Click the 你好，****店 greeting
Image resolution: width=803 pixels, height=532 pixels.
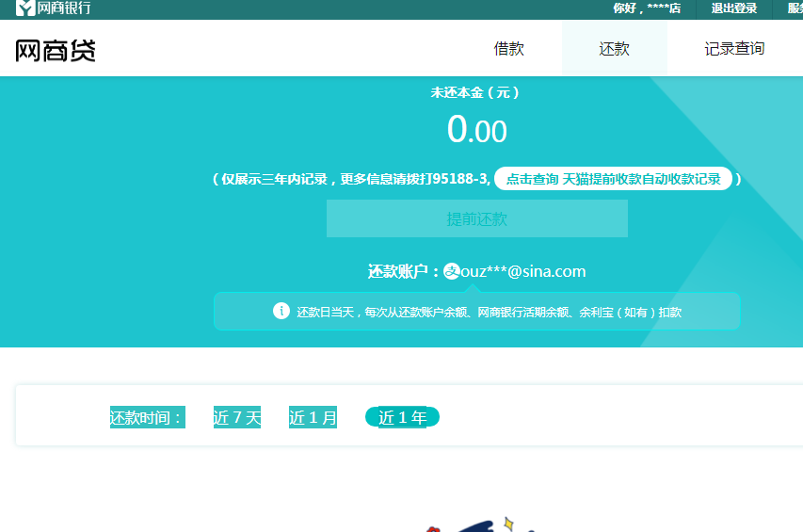(647, 8)
